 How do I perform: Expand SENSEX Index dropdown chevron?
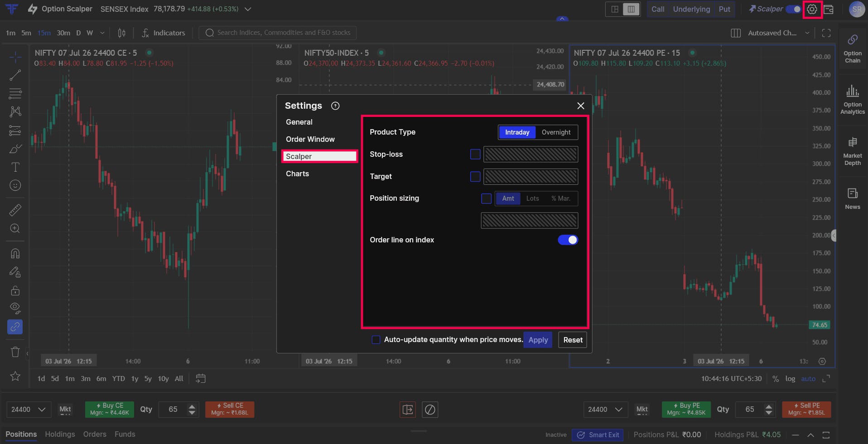click(248, 9)
